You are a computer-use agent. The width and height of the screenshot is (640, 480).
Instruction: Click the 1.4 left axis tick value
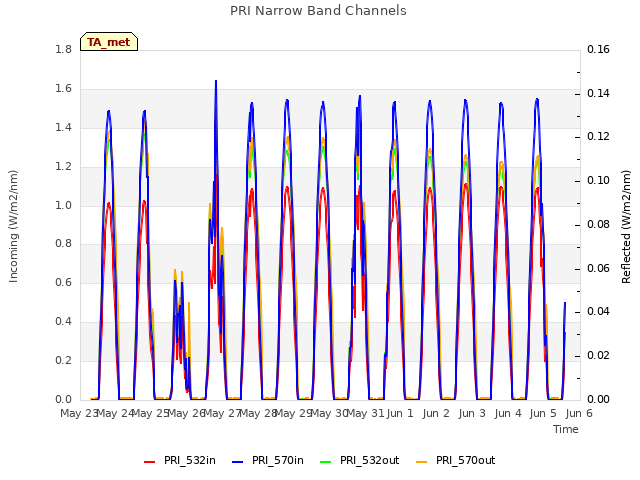point(64,127)
